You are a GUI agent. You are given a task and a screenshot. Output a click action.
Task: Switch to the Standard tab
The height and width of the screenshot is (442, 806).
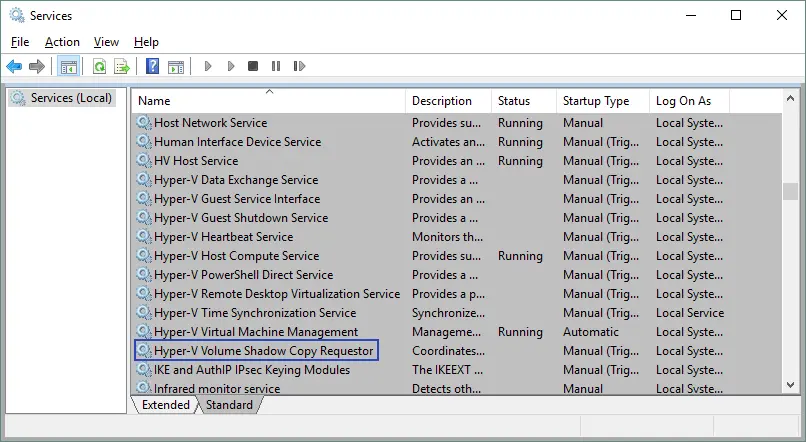coord(229,405)
